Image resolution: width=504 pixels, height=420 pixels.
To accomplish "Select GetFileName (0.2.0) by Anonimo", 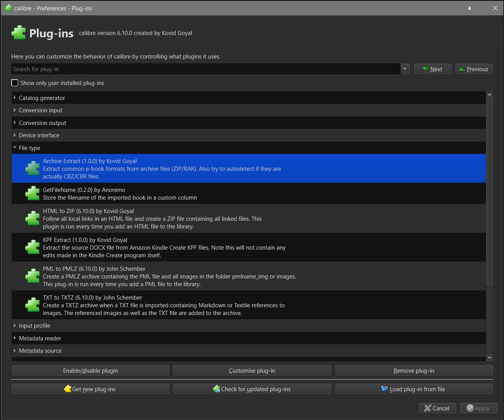I will click(x=249, y=193).
